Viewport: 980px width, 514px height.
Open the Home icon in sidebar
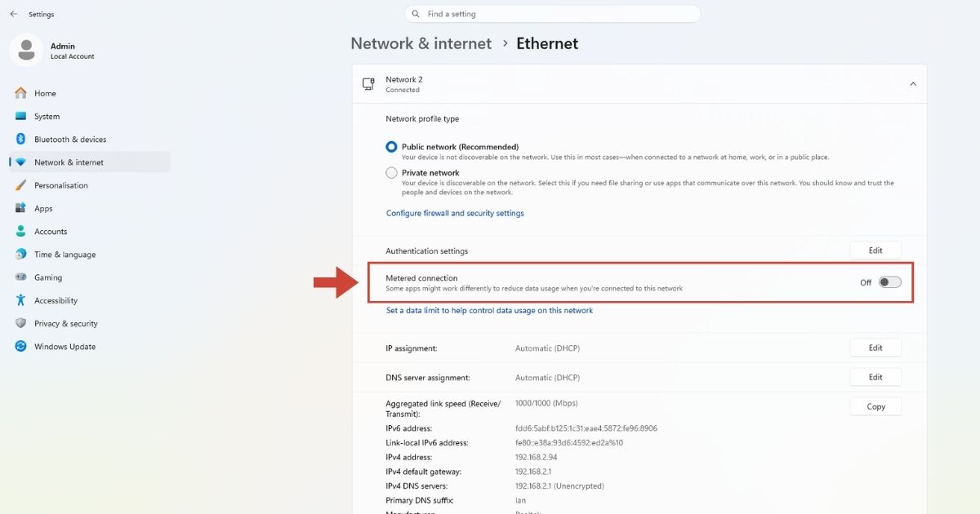point(20,93)
